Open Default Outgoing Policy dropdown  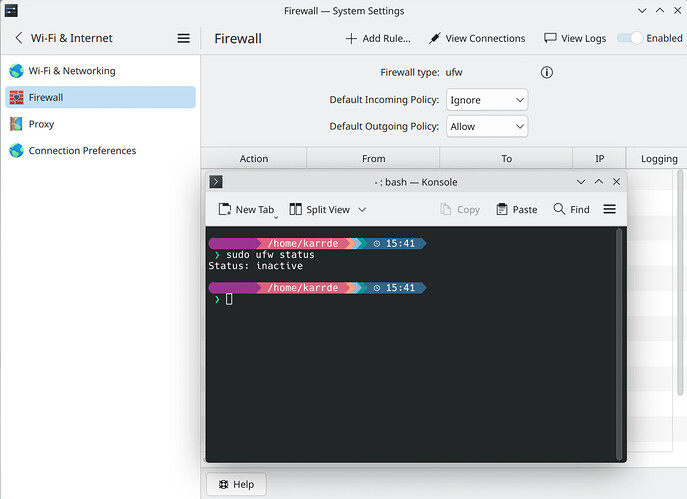(x=487, y=126)
